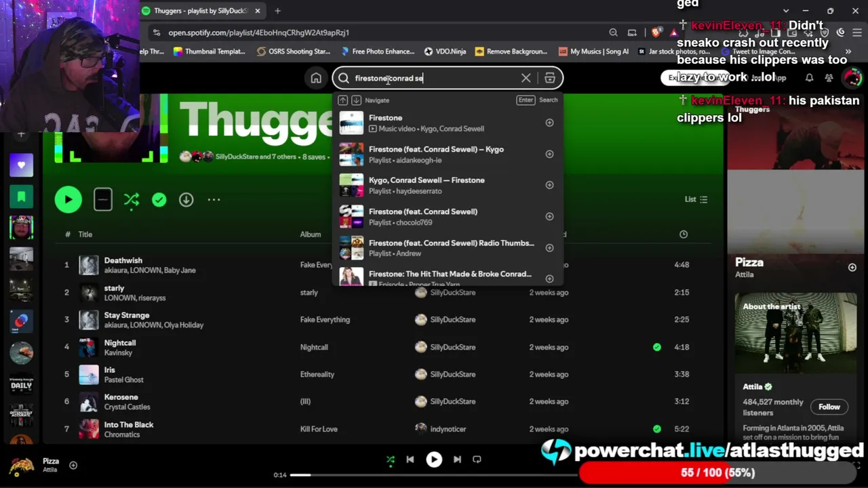
Task: Add chocolo769 Firestone playlist to library
Action: 549,216
